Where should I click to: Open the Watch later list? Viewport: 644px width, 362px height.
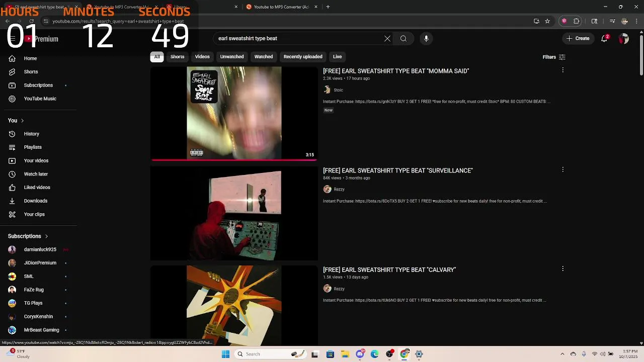click(x=35, y=174)
